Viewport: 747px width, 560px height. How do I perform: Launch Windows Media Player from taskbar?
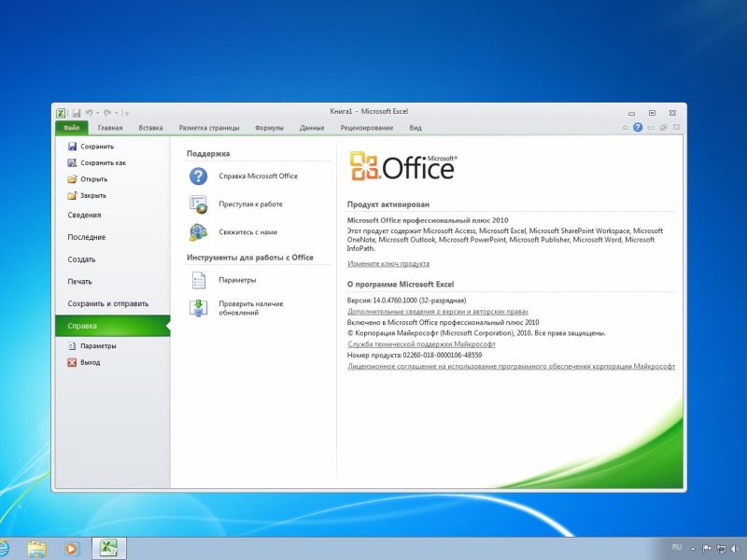click(x=72, y=549)
